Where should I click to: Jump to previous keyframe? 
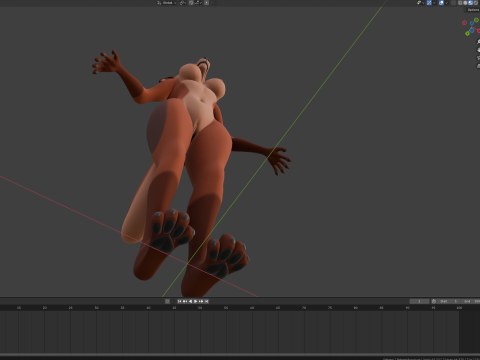185,301
